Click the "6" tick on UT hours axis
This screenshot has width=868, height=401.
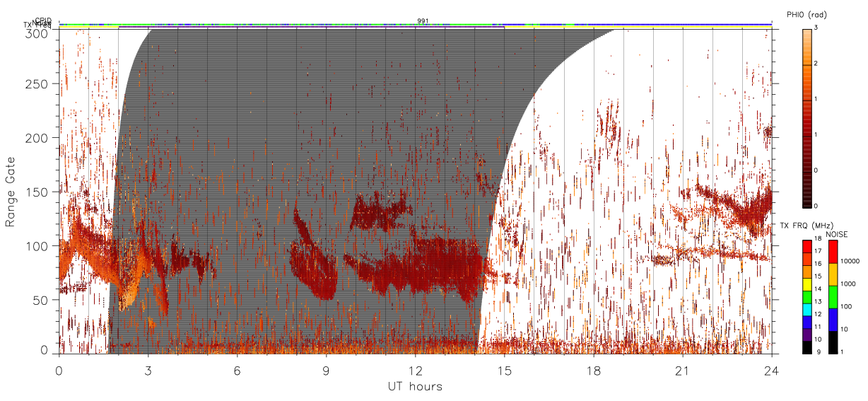point(237,371)
